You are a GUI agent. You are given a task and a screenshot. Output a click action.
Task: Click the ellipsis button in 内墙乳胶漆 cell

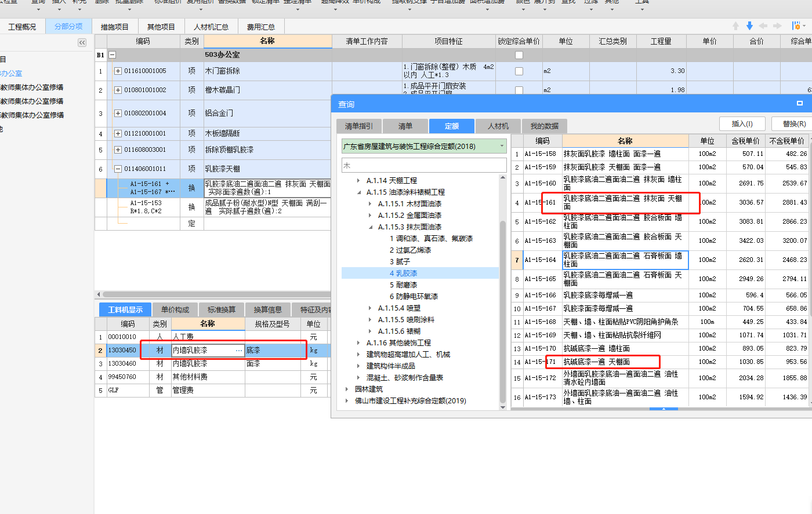[x=239, y=351]
